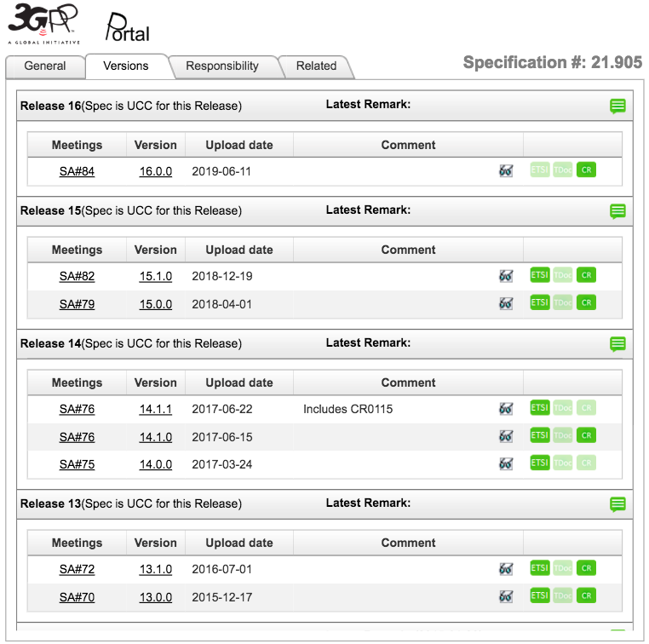Click ETSI icon for version 15.1.0
649x644 pixels.
pyautogui.click(x=540, y=275)
